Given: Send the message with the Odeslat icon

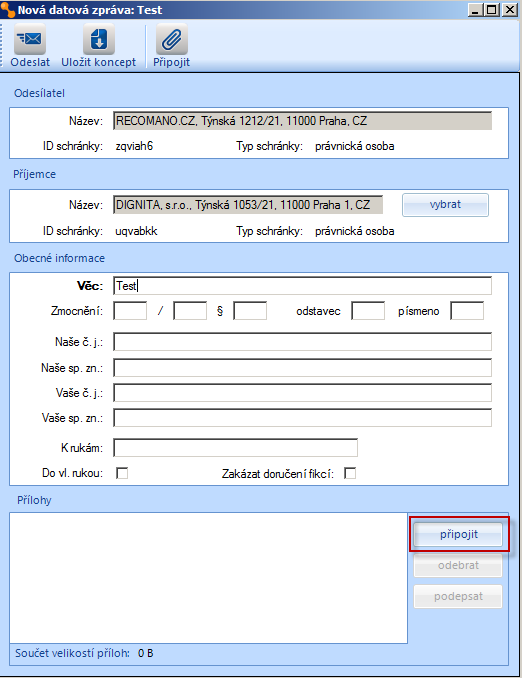Looking at the screenshot, I should click(x=30, y=45).
